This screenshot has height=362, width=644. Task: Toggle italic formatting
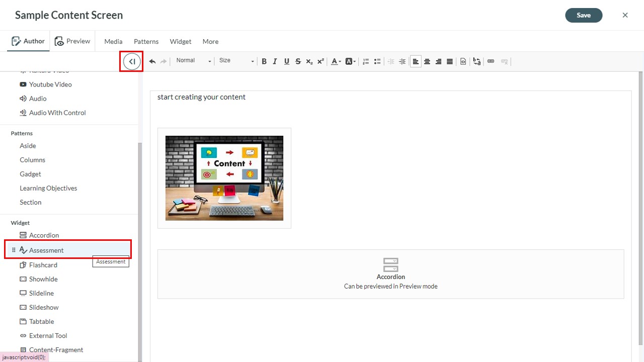point(275,61)
